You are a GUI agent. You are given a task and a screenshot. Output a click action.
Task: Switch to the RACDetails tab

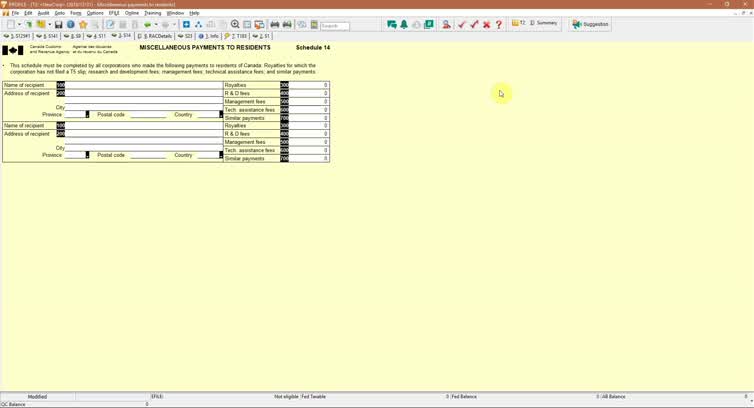point(155,36)
